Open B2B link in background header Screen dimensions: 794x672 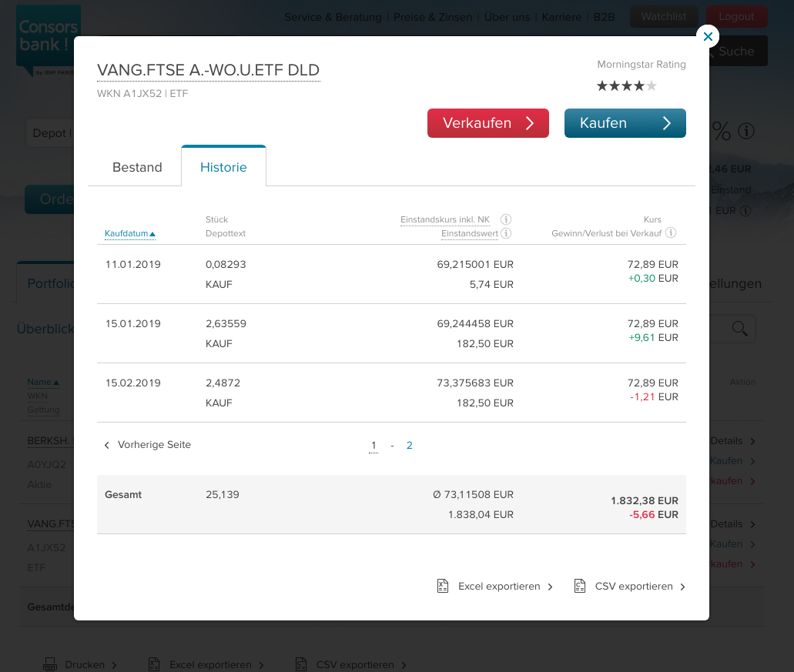coord(604,17)
